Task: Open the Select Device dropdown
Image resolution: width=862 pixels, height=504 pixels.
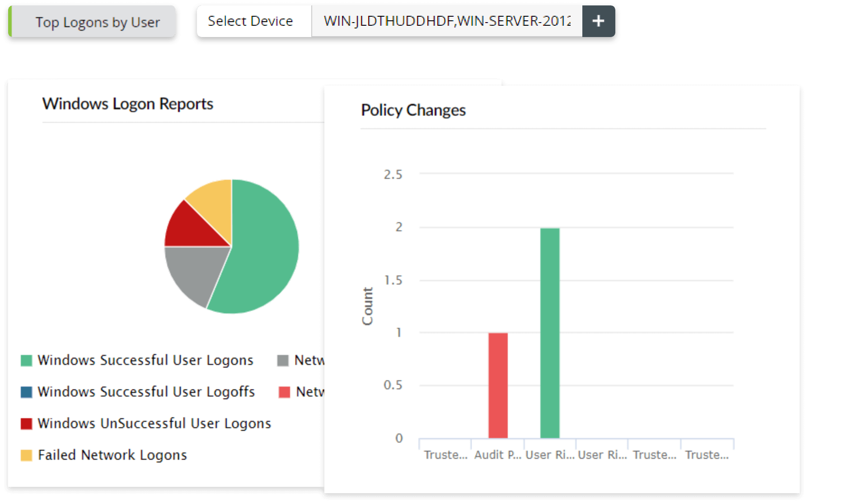Action: [x=250, y=21]
